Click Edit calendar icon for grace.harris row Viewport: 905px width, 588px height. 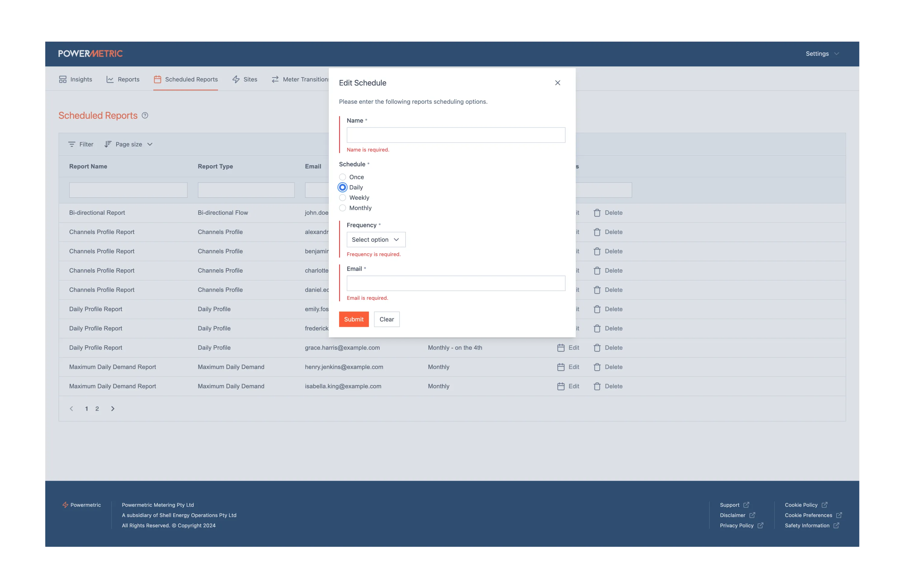point(560,348)
